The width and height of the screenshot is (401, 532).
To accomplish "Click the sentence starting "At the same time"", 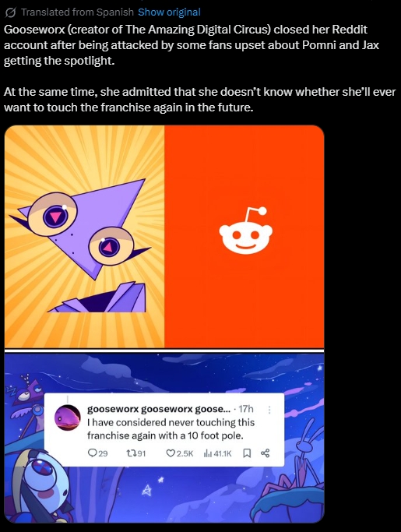I will 200,100.
